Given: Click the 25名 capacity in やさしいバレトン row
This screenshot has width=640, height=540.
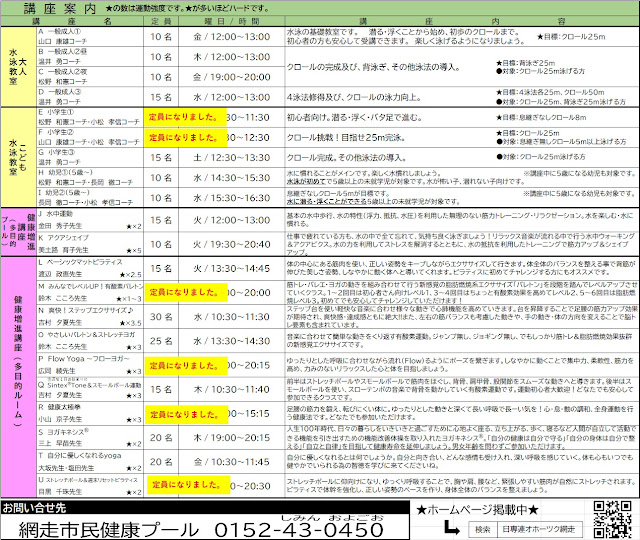Looking at the screenshot, I should click(161, 341).
